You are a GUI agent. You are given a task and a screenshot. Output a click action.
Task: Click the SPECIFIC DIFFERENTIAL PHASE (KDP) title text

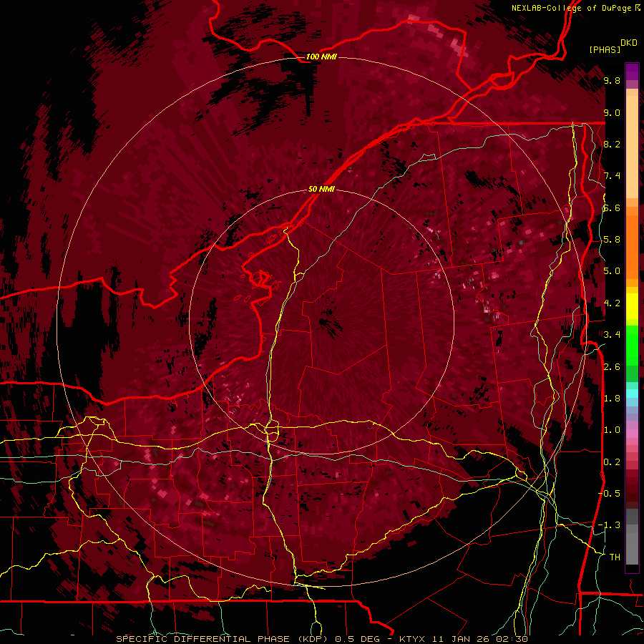[223, 639]
